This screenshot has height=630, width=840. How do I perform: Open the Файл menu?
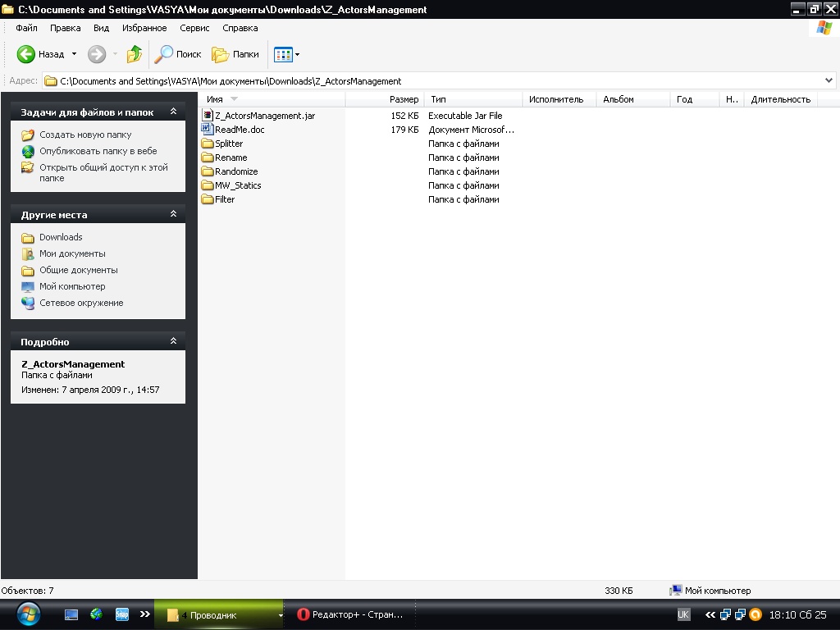coord(27,28)
